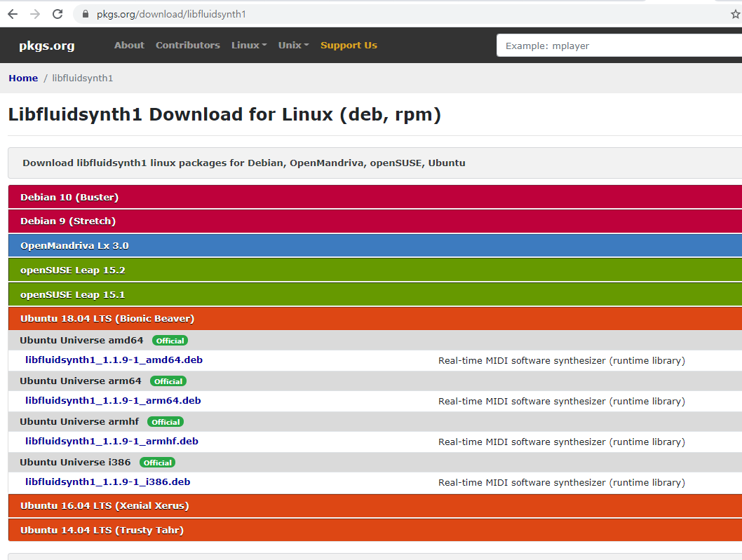Click the padlock icon in address bar

coord(86,14)
